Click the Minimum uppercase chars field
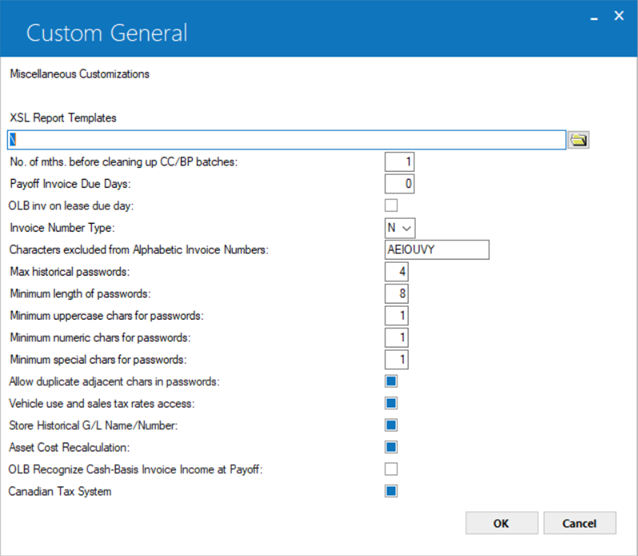The width and height of the screenshot is (638, 556). (396, 315)
